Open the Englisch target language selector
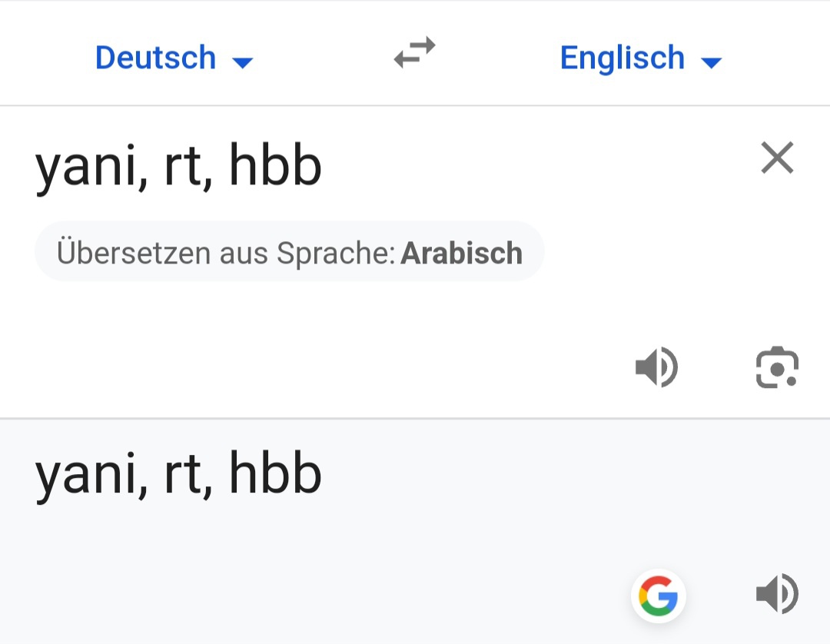830x644 pixels. point(622,58)
